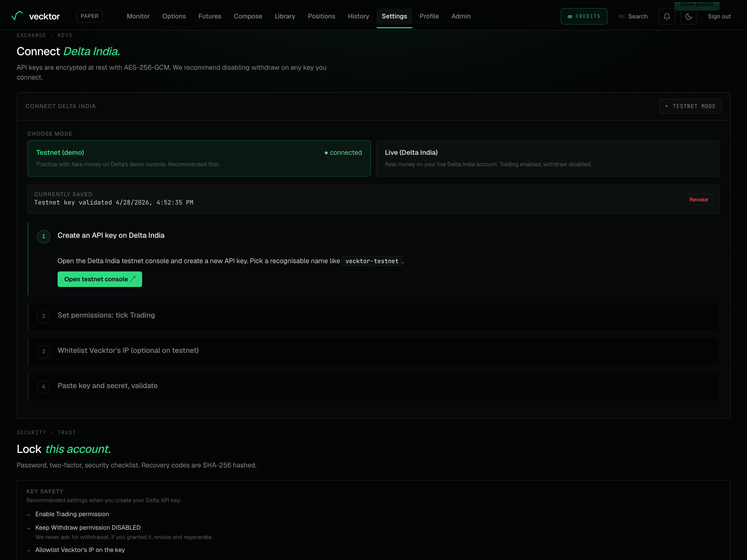Navigate to the Library tab

[x=285, y=16]
